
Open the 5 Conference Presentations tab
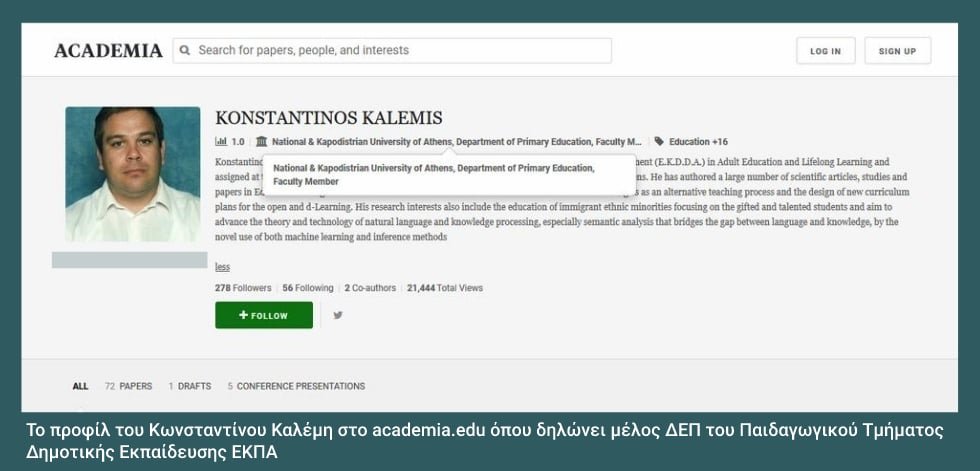click(x=296, y=386)
